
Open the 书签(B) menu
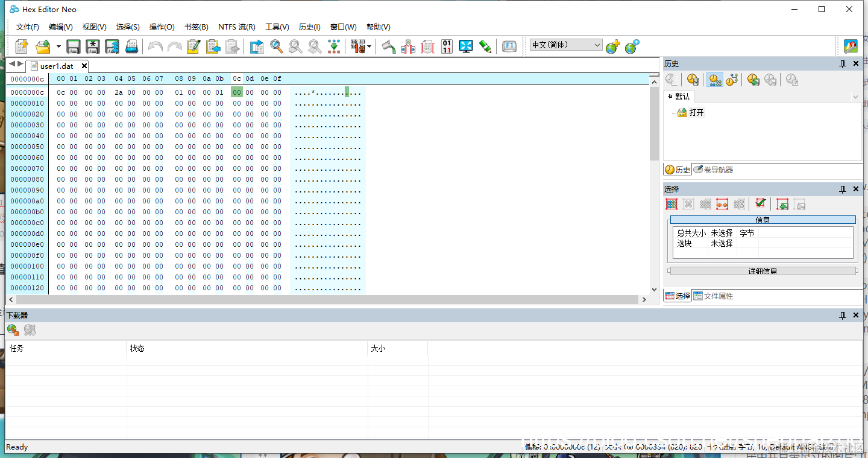197,27
